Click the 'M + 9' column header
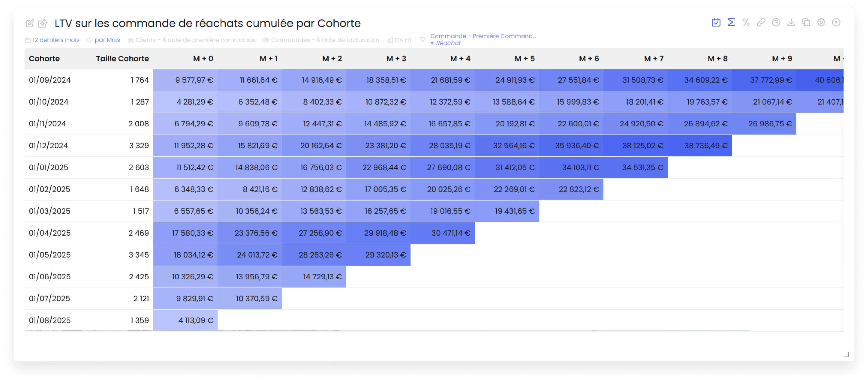The width and height of the screenshot is (868, 382). [x=782, y=59]
